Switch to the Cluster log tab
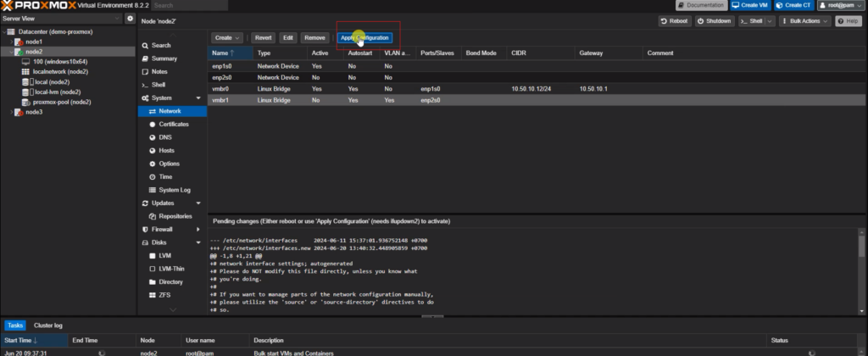The image size is (868, 356). 47,325
